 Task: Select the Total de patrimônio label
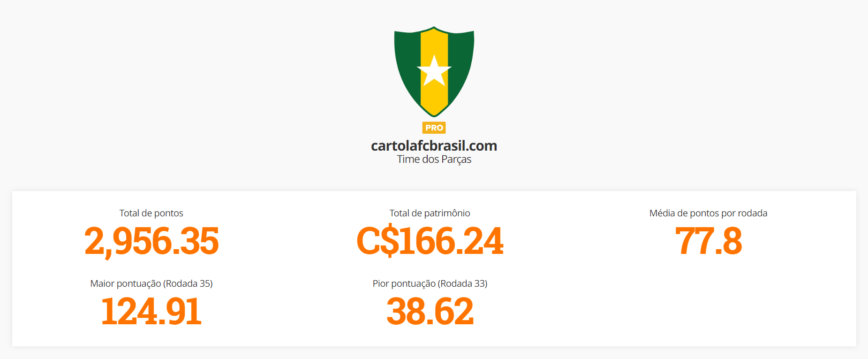(x=430, y=213)
